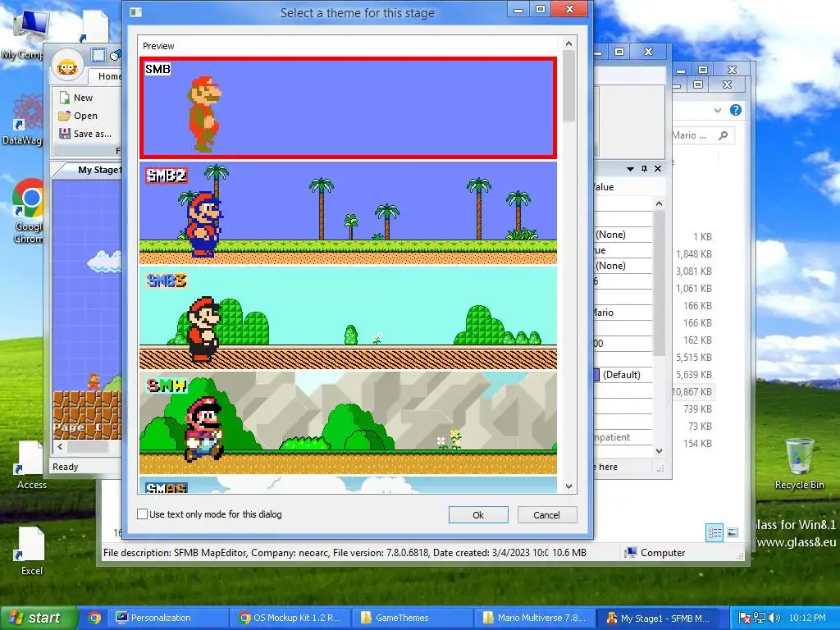Image resolution: width=840 pixels, height=630 pixels.
Task: Select the My Stage1 document tab
Action: tap(99, 170)
